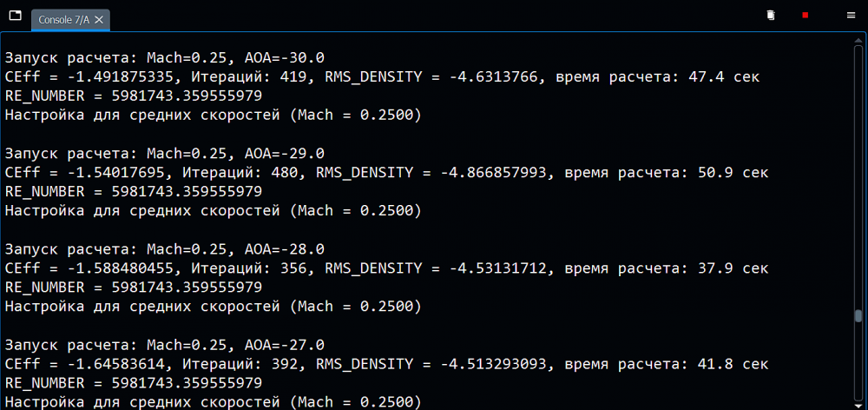Switch to the Console 7/A tab
The image size is (868, 410).
65,19
